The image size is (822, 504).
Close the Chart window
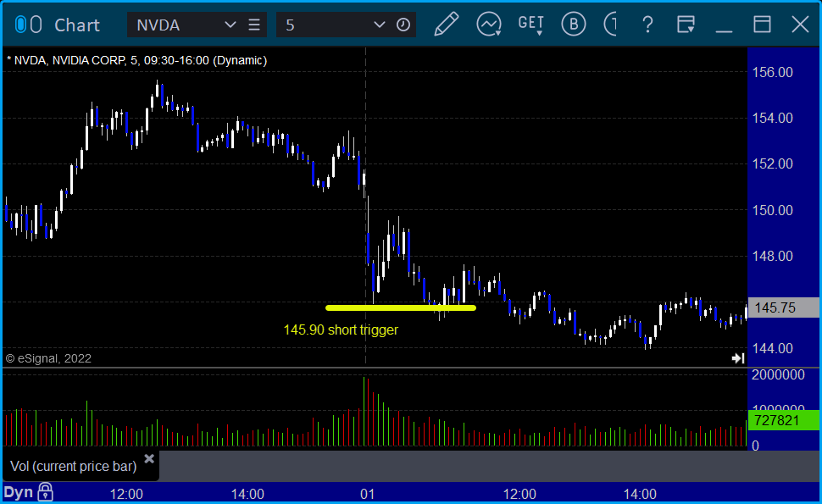coord(801,24)
